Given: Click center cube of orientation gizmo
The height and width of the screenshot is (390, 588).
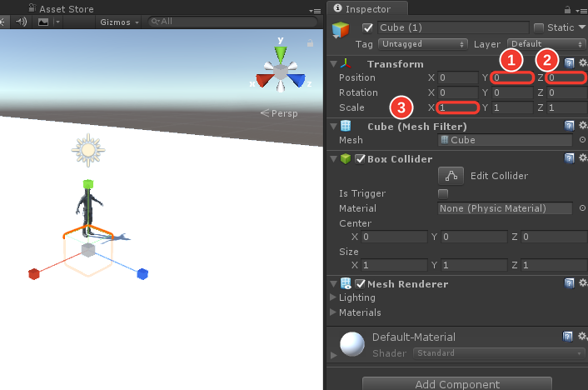Looking at the screenshot, I should 281,72.
